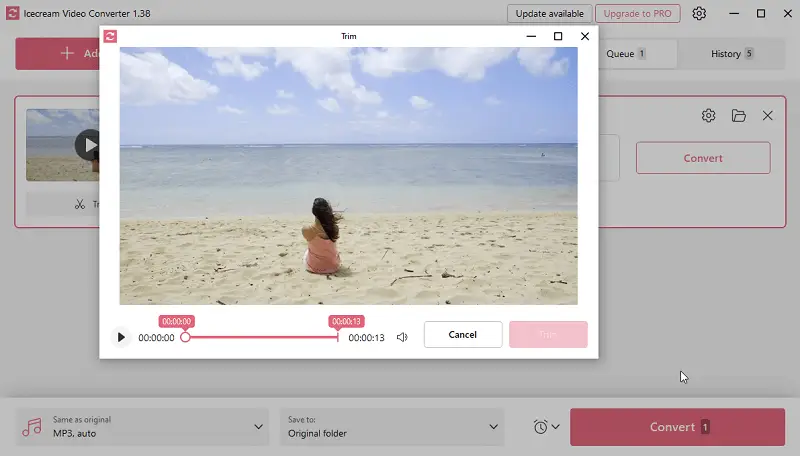
Task: Click the Trim dialog app icon
Action: point(110,36)
